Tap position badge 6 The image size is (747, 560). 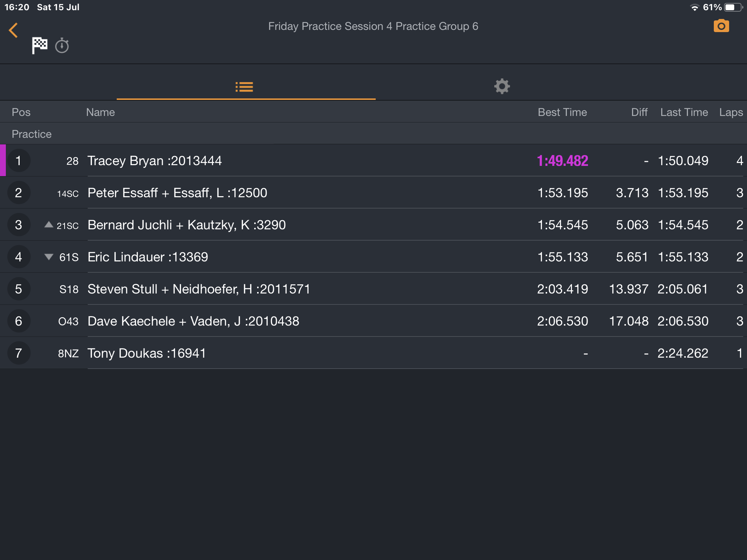pos(19,321)
